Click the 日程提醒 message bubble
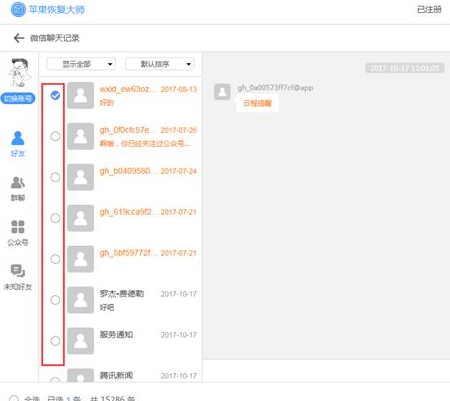Viewport: 450px width, 401px height. pyautogui.click(x=257, y=103)
